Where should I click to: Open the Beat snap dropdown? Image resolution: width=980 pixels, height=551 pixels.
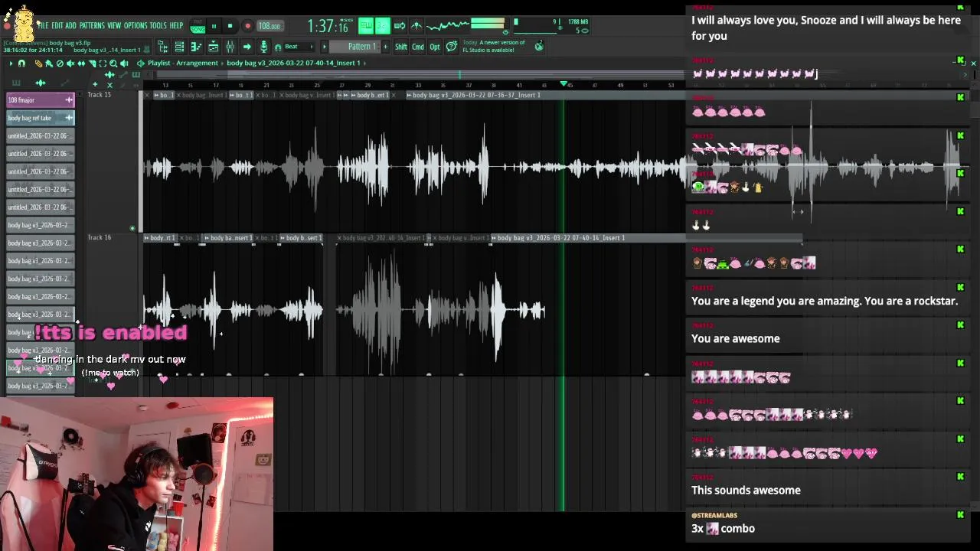300,47
